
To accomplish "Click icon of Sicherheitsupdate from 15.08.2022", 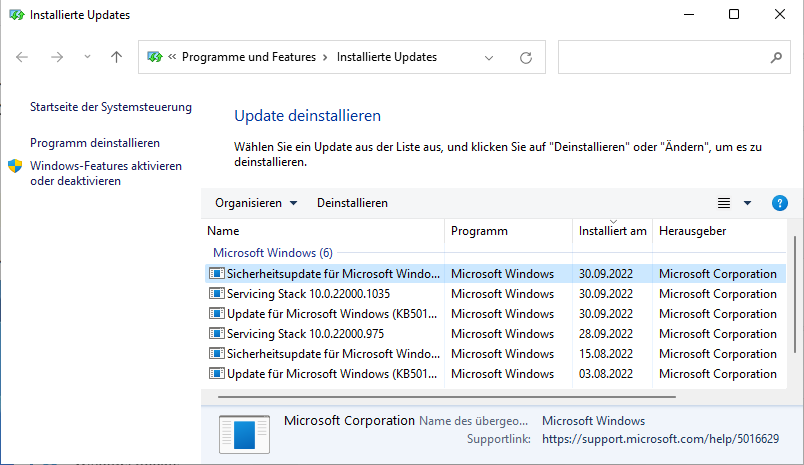I will (x=216, y=354).
